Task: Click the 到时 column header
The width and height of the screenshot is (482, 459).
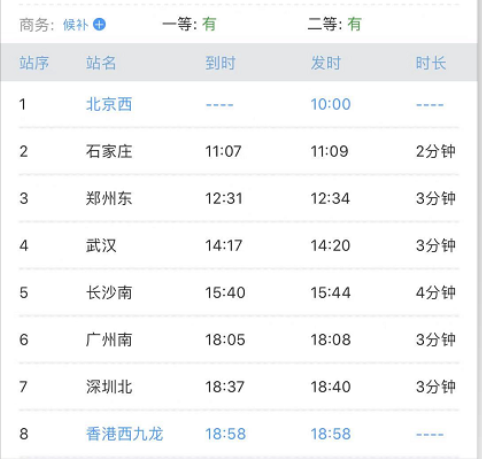Action: click(220, 63)
